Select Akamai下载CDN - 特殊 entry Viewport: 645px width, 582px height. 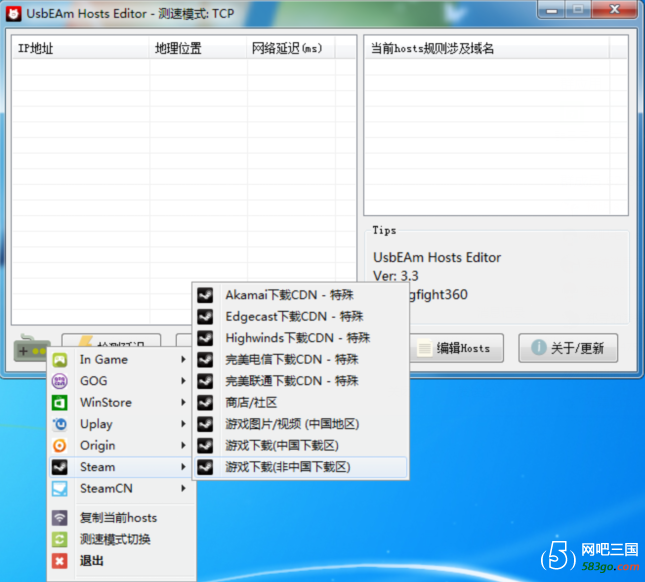(x=301, y=295)
